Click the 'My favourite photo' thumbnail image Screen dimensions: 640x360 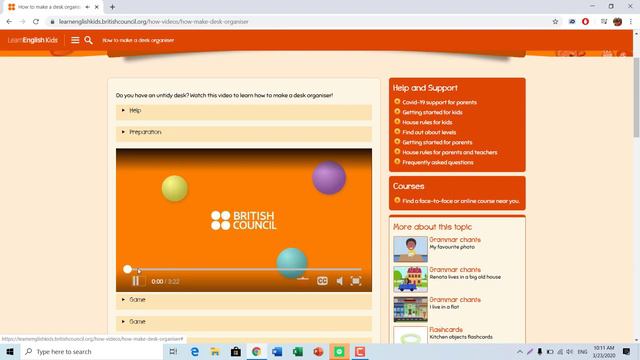[x=410, y=249]
